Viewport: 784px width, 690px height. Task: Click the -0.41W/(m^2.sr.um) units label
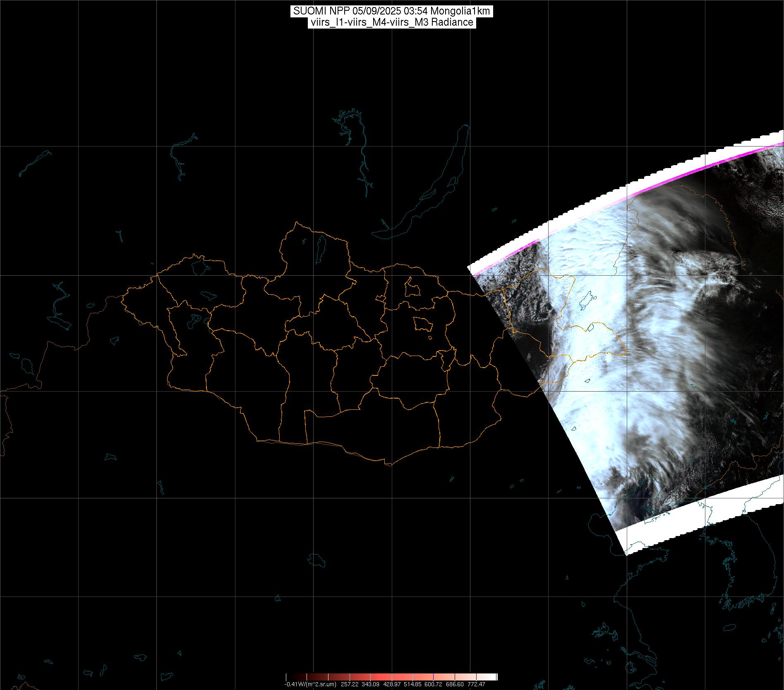click(x=310, y=684)
